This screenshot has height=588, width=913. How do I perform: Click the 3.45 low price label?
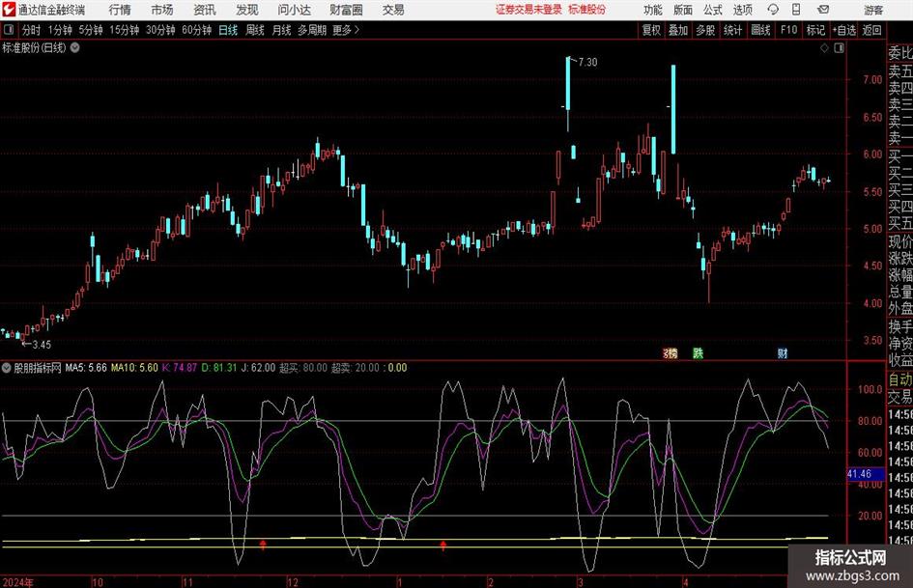pos(42,345)
